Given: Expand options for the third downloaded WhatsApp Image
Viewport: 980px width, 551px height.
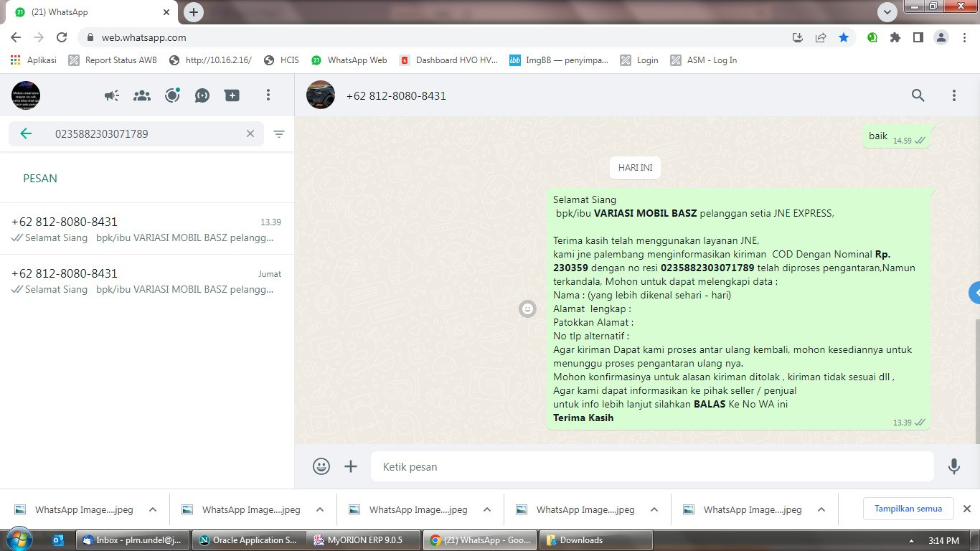Looking at the screenshot, I should 487,509.
